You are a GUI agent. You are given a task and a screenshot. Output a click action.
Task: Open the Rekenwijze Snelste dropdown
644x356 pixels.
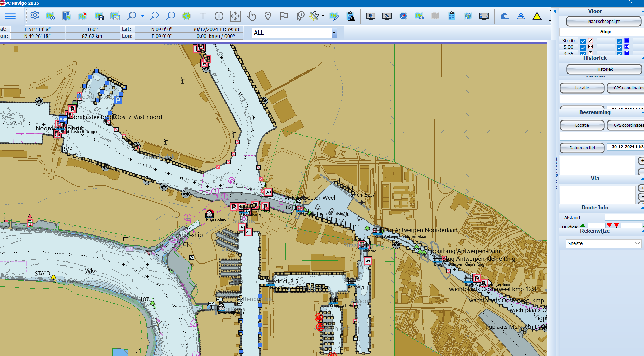(x=604, y=243)
